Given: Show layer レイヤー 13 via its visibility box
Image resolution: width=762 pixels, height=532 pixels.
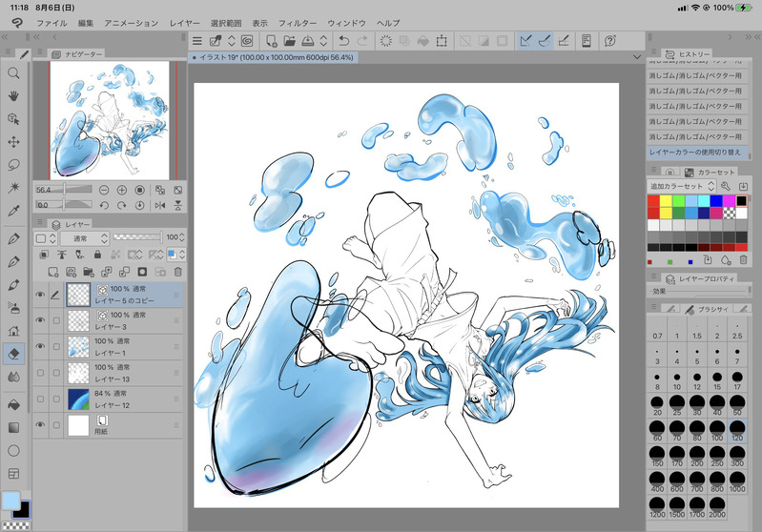Looking at the screenshot, I should 40,373.
